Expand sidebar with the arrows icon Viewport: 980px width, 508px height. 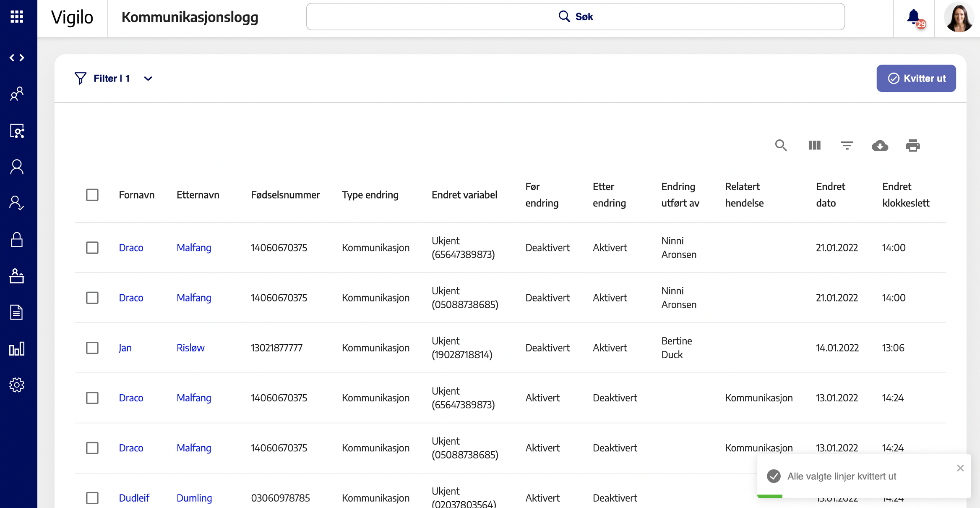point(17,58)
